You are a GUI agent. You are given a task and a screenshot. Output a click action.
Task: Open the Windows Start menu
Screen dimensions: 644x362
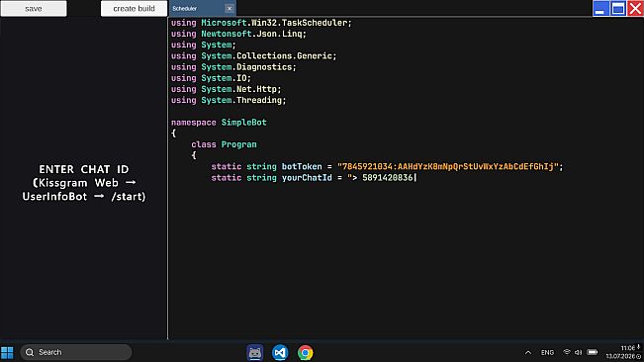[x=7, y=352]
